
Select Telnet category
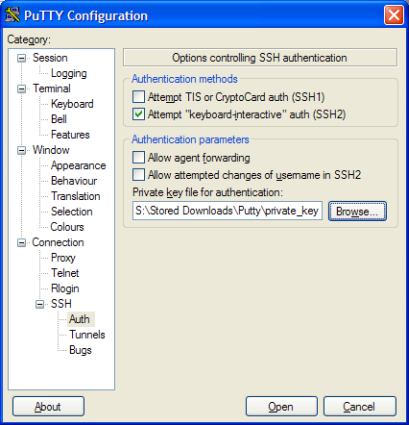[65, 273]
